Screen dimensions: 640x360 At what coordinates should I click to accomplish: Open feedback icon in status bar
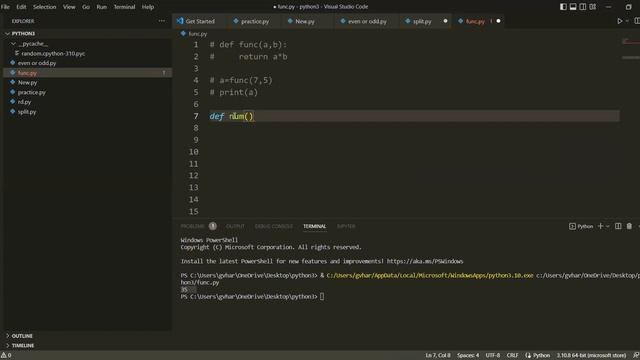tap(636, 356)
